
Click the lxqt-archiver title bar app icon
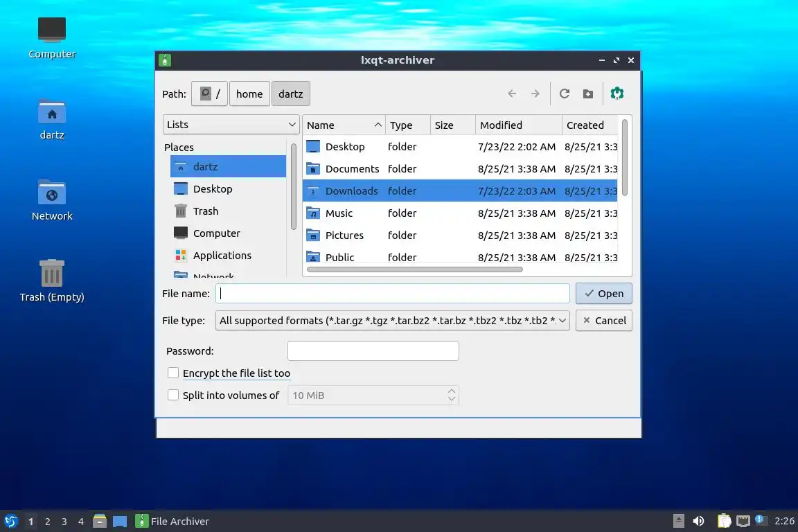point(164,60)
